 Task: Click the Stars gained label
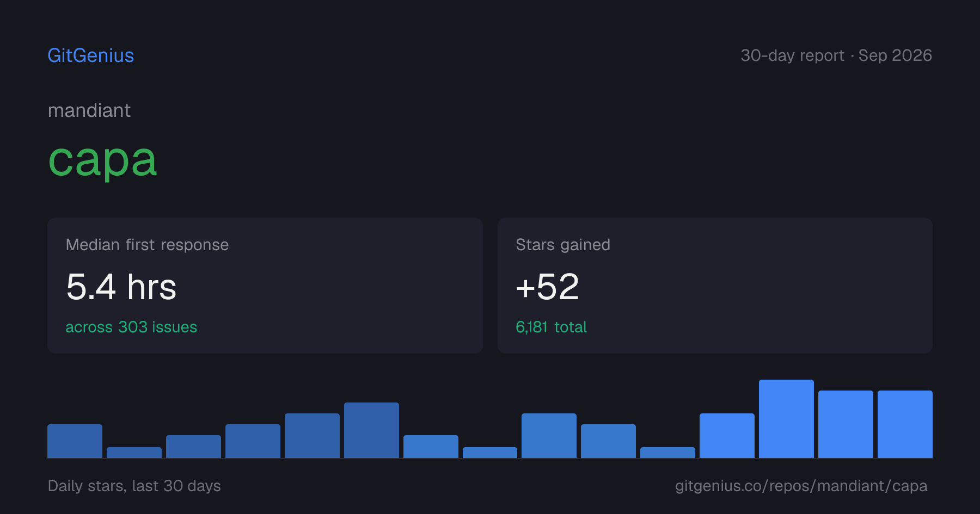pyautogui.click(x=563, y=245)
